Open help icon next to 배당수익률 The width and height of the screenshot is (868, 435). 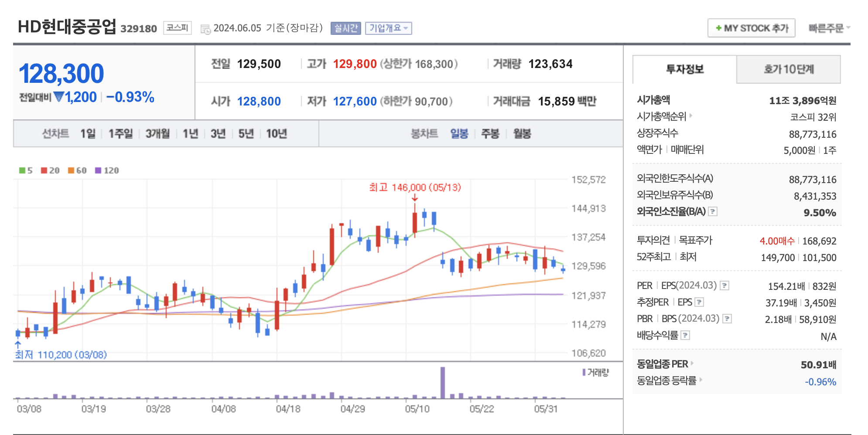(685, 335)
